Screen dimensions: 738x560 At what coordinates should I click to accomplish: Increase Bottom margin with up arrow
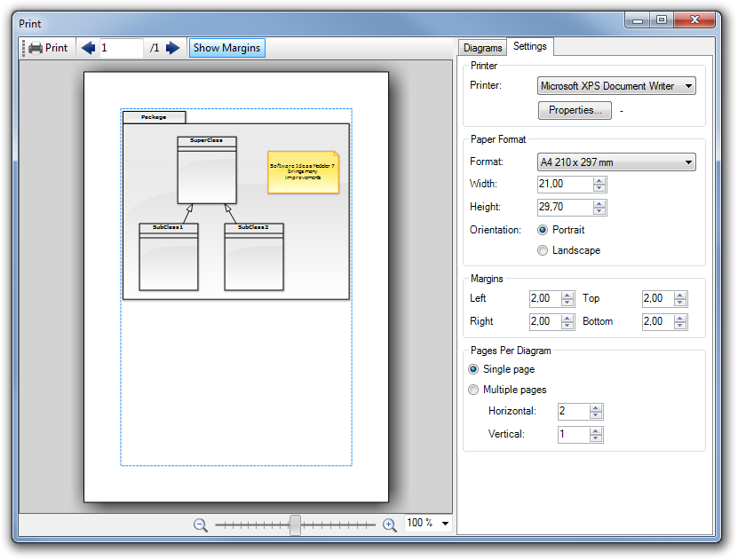point(680,319)
